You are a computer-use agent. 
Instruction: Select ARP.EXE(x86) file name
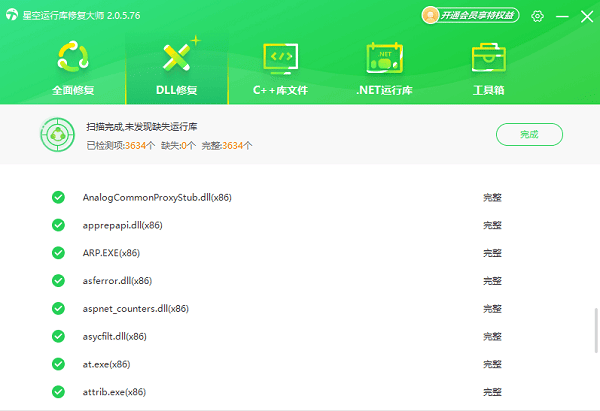[111, 253]
